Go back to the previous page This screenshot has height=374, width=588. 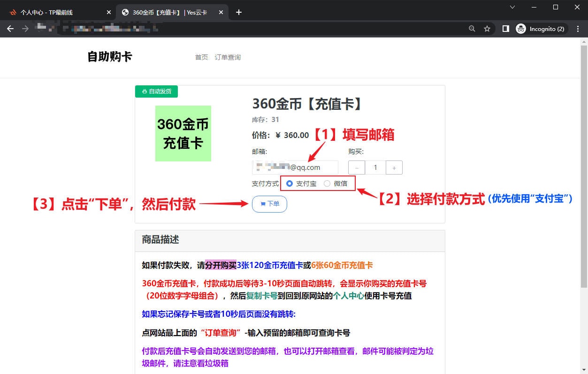(10, 29)
